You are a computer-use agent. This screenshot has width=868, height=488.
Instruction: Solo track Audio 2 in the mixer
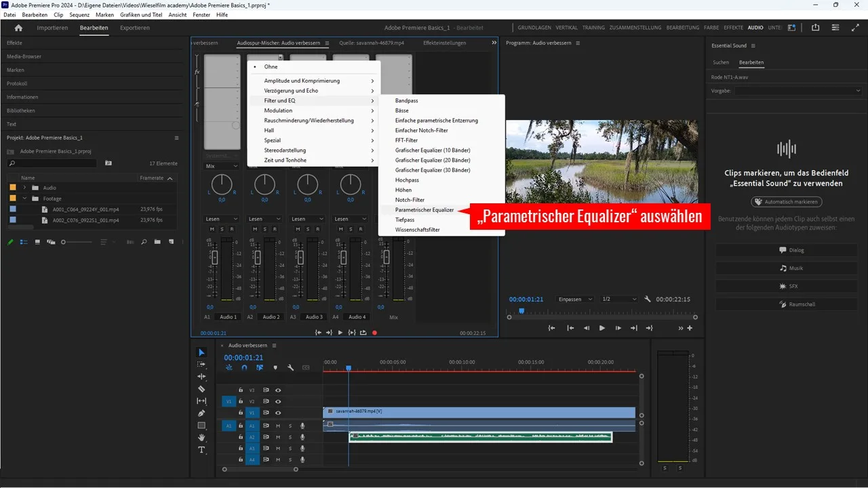265,229
